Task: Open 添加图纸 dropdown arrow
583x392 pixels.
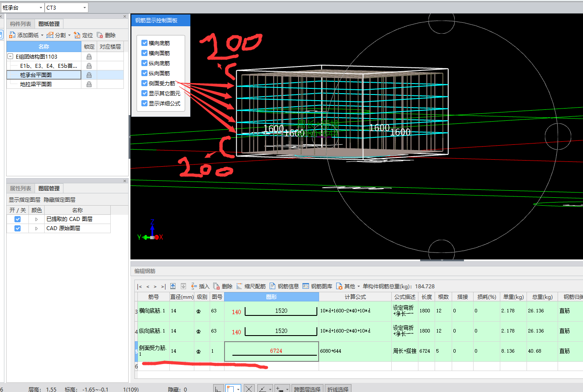Action: (x=42, y=35)
